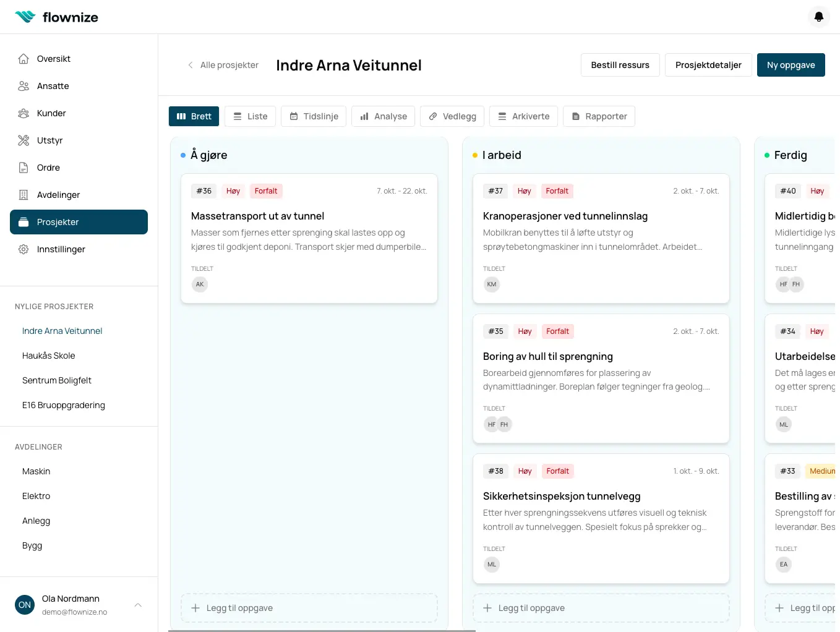Click the Analyse bar-chart icon
The height and width of the screenshot is (632, 840).
pyautogui.click(x=364, y=116)
